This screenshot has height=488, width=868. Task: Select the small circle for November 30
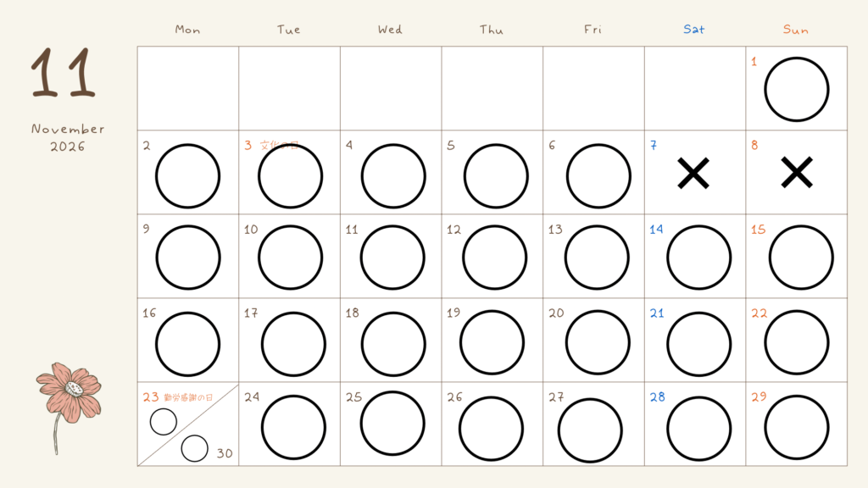194,448
